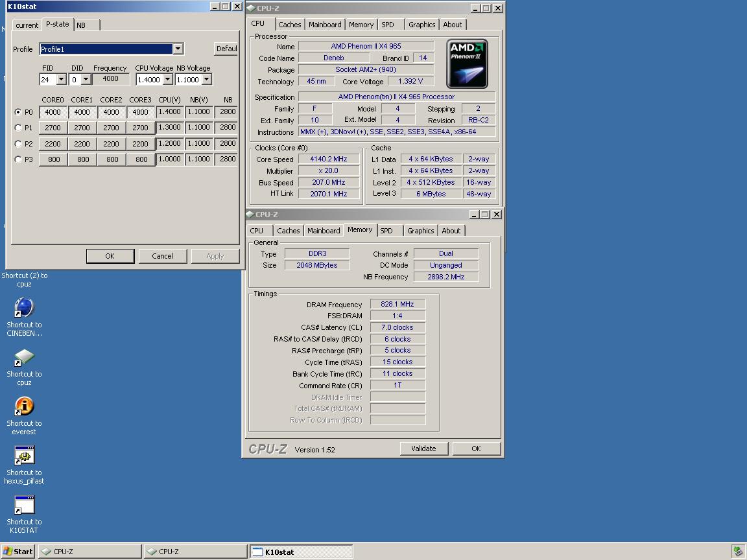Launch the K10STAT desktop shortcut
Viewport: 747px width, 560px height.
click(24, 505)
